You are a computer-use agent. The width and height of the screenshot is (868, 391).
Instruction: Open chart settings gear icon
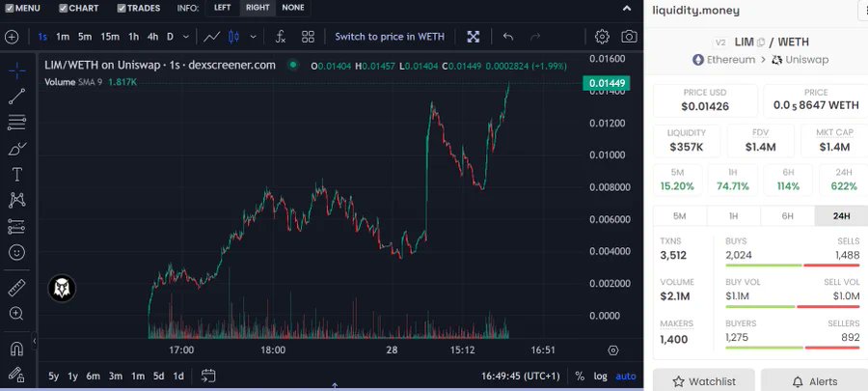point(602,37)
